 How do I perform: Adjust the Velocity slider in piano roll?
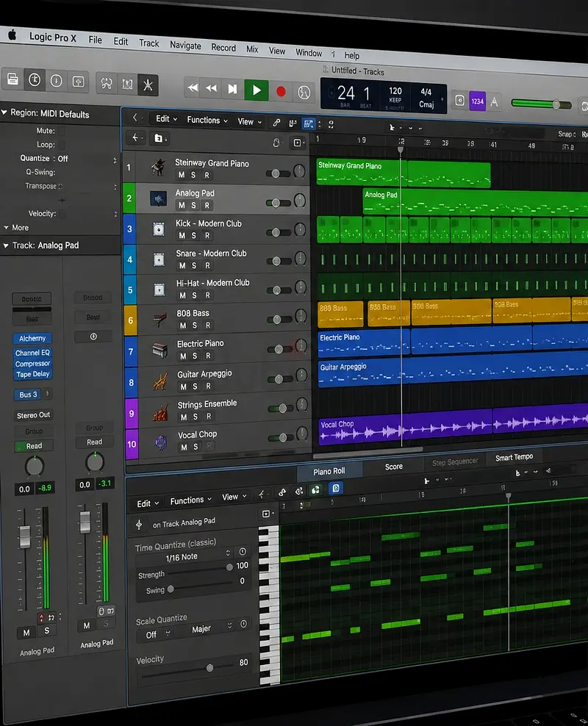click(x=187, y=669)
